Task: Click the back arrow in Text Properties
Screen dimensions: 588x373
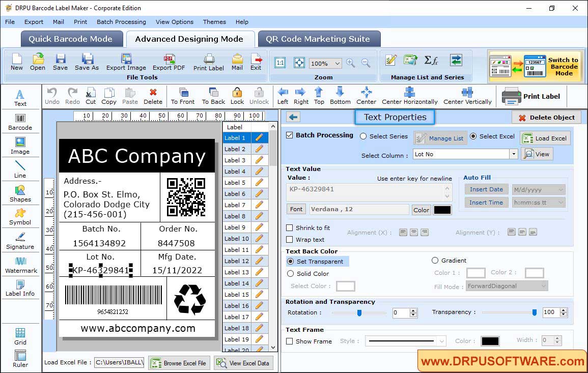Action: click(x=293, y=118)
